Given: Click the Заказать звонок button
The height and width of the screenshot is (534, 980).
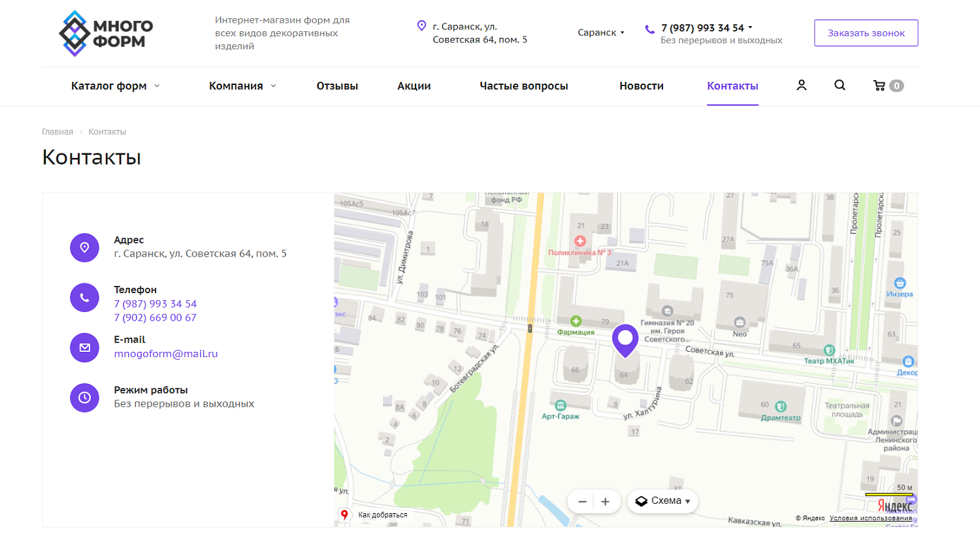Looking at the screenshot, I should pos(866,32).
